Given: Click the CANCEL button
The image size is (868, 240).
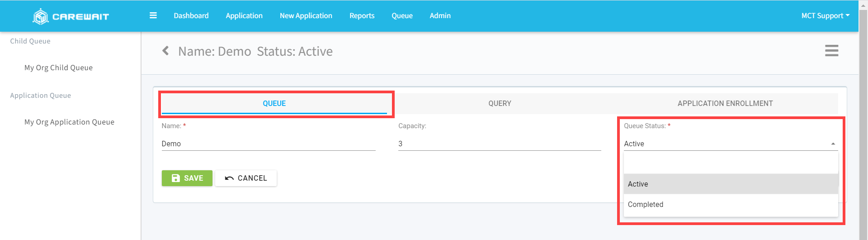Looking at the screenshot, I should [x=246, y=178].
